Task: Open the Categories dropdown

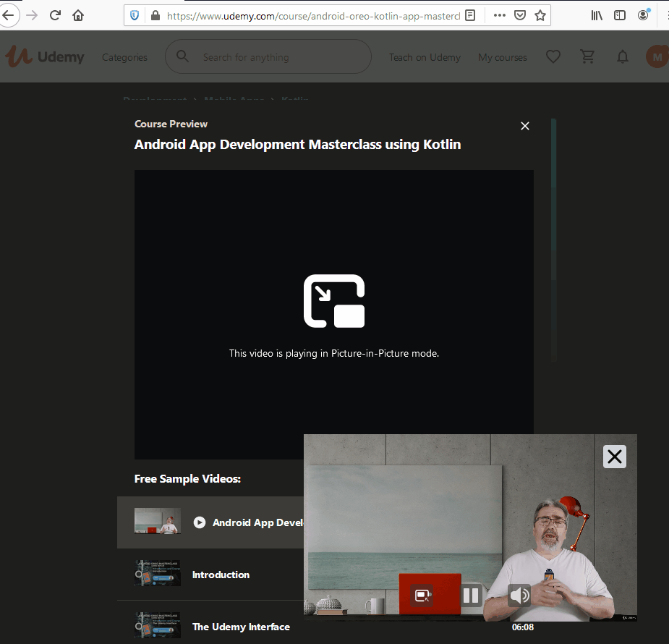Action: point(124,56)
